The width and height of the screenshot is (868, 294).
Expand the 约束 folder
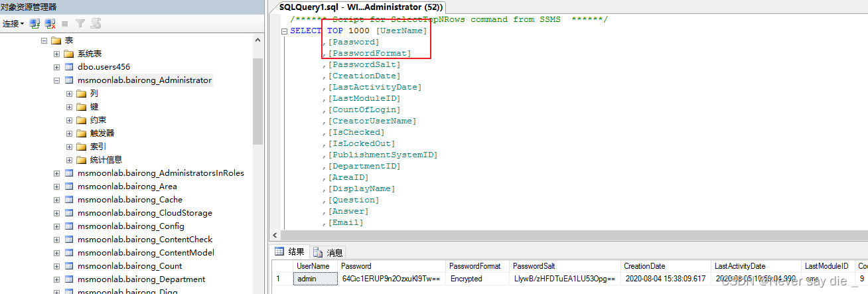click(70, 120)
